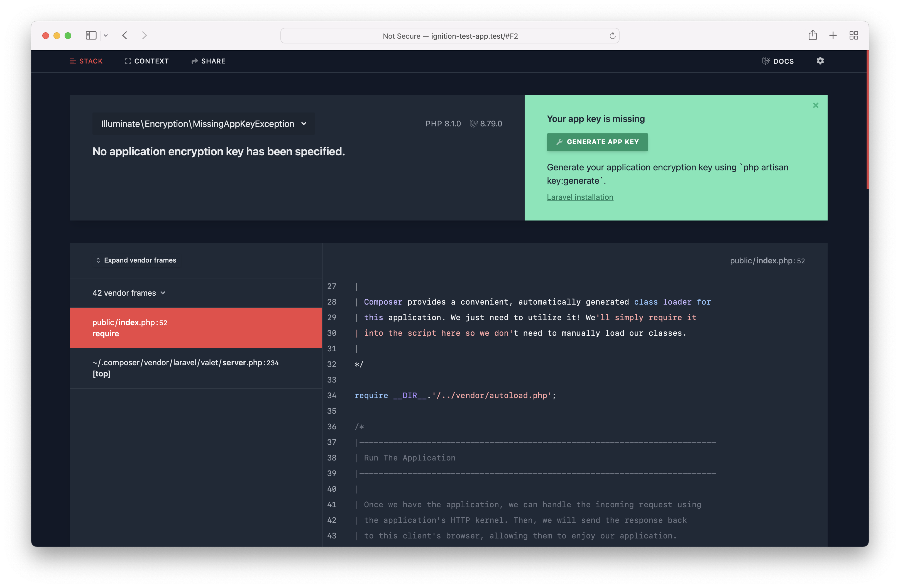Select the public/index.php:52 stack frame

196,327
